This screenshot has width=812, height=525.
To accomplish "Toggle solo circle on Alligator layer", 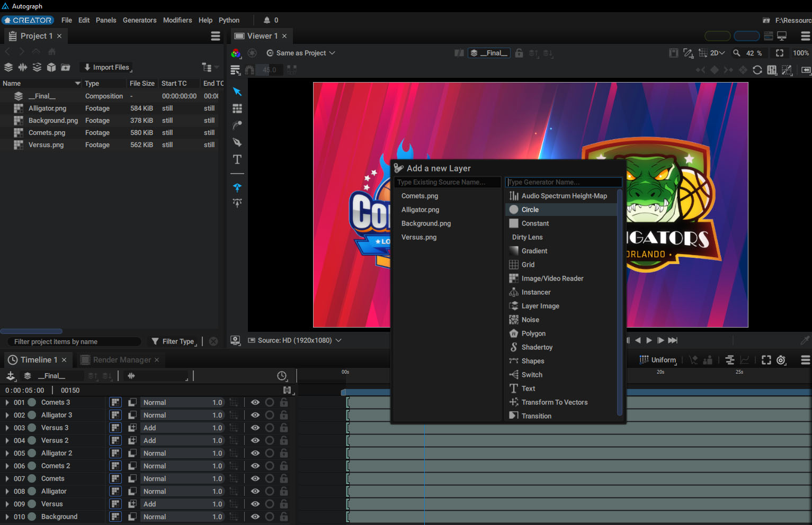I will [x=270, y=491].
